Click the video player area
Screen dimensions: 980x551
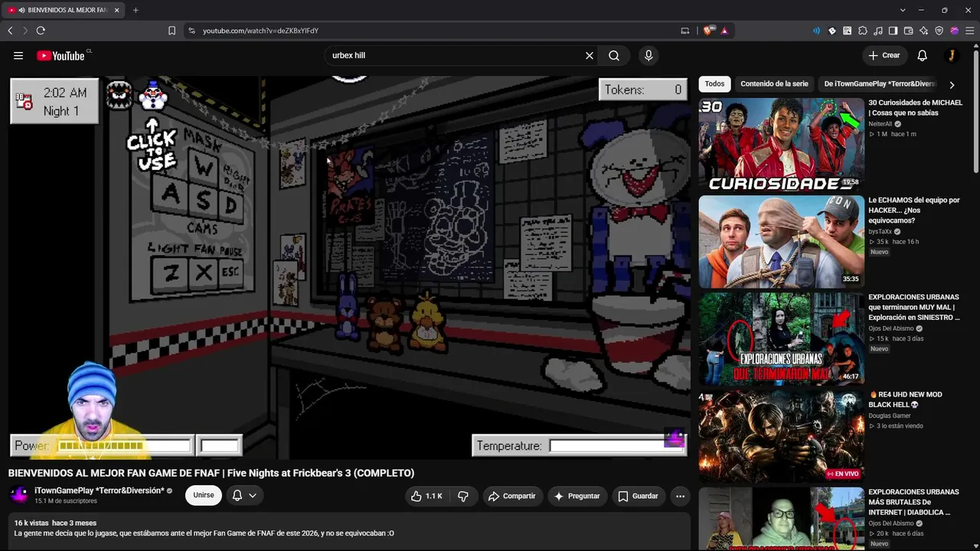[349, 267]
